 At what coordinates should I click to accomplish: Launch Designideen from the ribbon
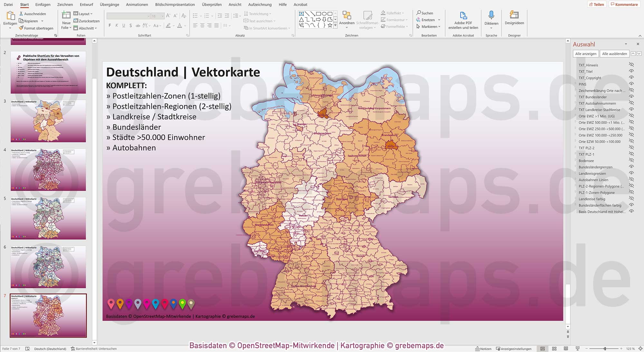pos(514,19)
